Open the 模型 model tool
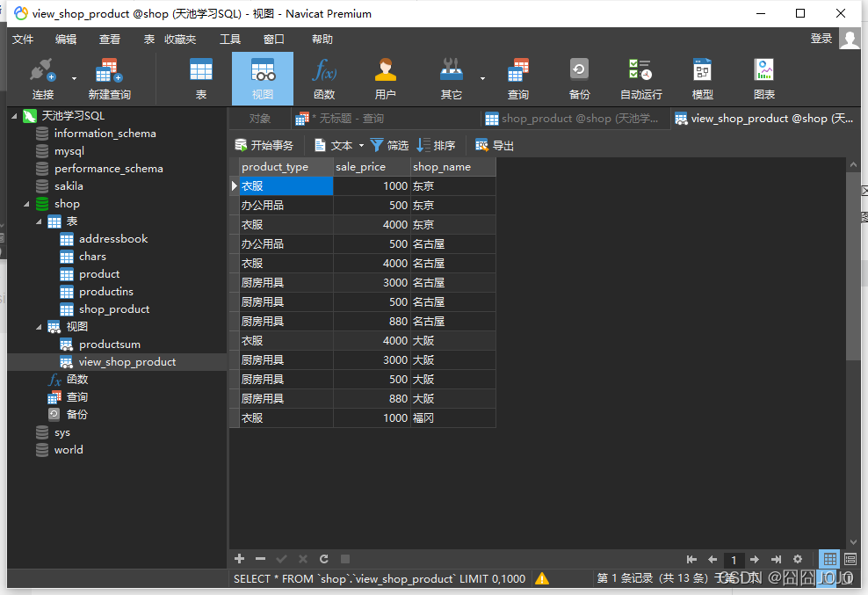The height and width of the screenshot is (595, 868). coord(703,79)
